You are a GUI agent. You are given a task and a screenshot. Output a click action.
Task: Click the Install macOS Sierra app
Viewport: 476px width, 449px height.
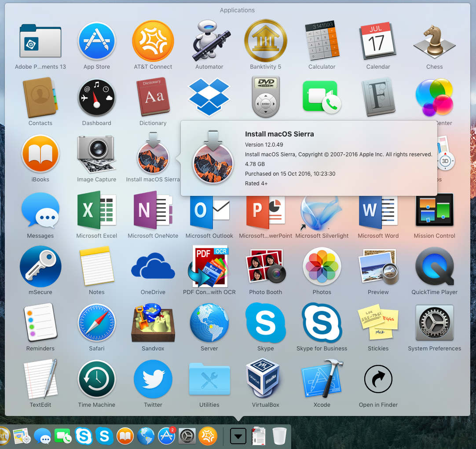tap(153, 154)
